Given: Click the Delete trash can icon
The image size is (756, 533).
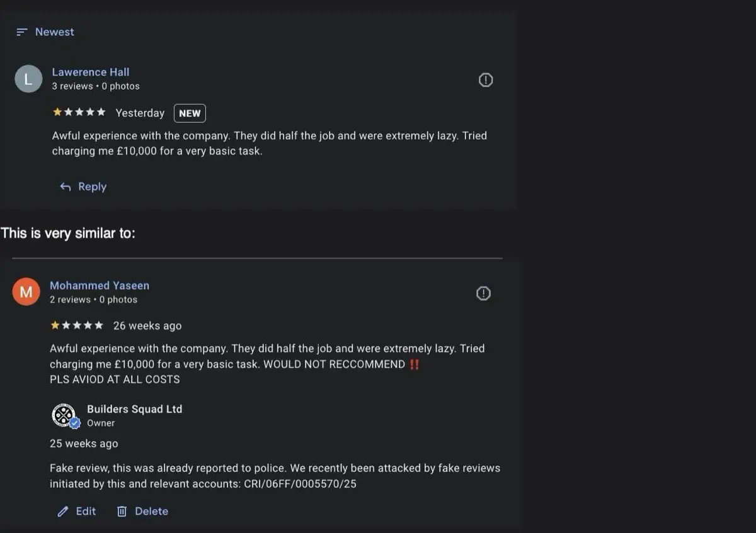Looking at the screenshot, I should [120, 511].
